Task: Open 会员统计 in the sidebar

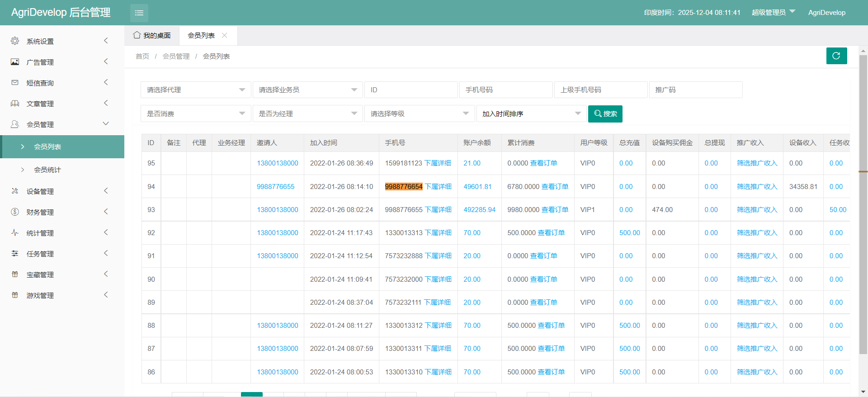Action: 47,170
